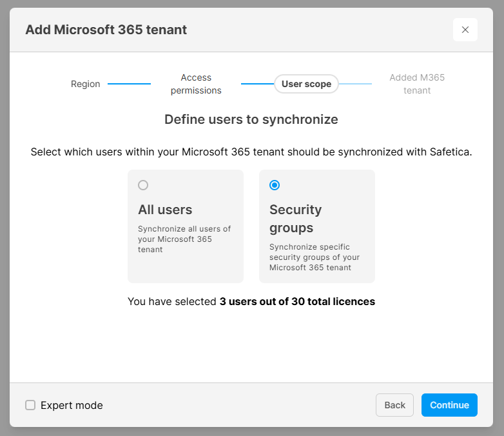Click 'Synchronize specific security groups' description
Screen dimensions: 504x436
coord(315,257)
